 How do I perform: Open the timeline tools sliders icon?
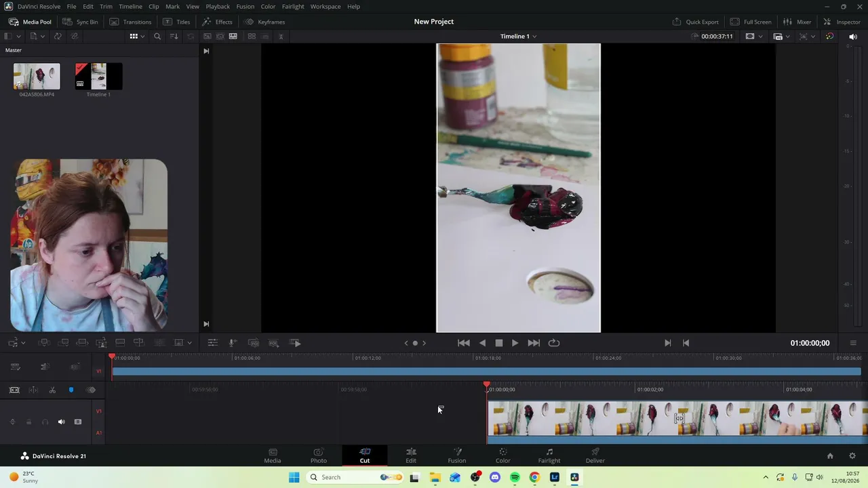[212, 343]
